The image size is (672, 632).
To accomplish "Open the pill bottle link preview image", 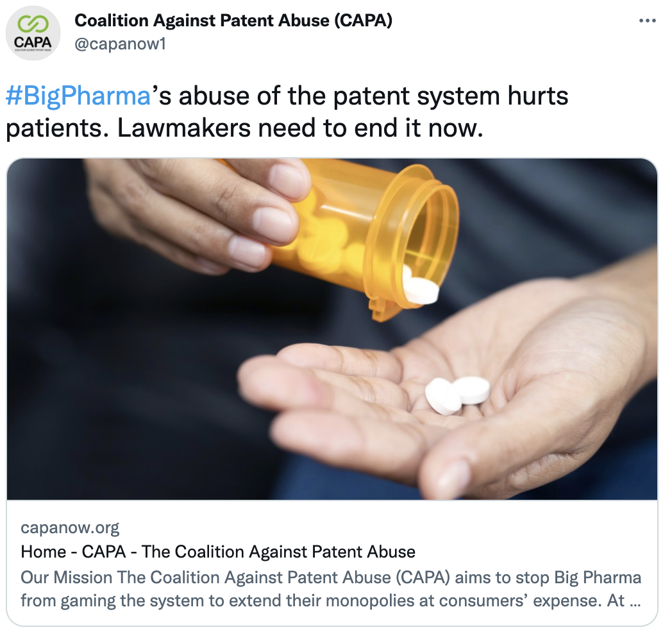I will pyautogui.click(x=332, y=329).
